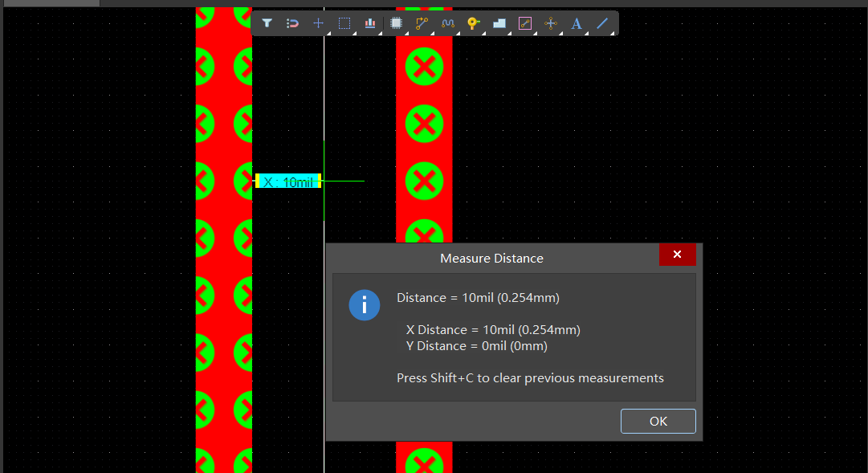Viewport: 868px width, 473px height.
Task: Click the cyan X: 10mil measurement label
Action: pos(288,181)
